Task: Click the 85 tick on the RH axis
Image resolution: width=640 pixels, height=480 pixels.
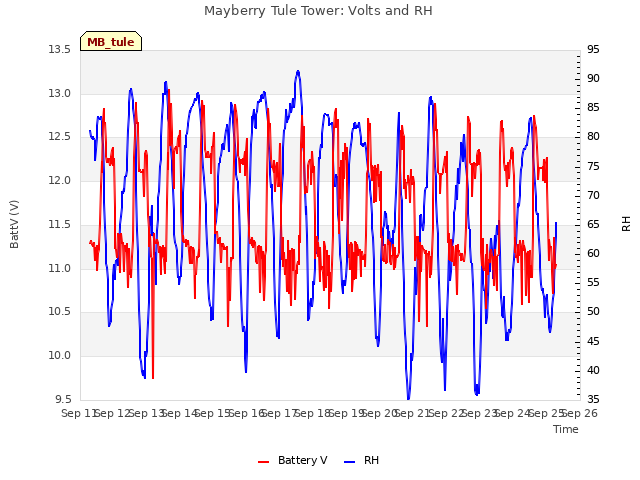Action: [593, 108]
